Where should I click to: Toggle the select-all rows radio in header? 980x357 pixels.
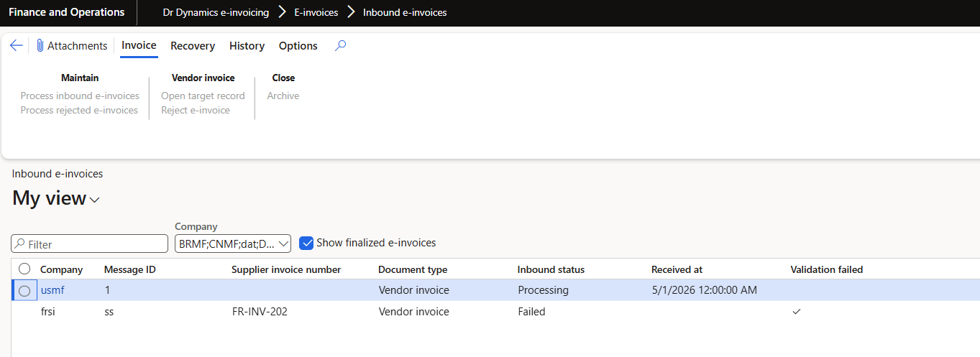click(x=24, y=269)
